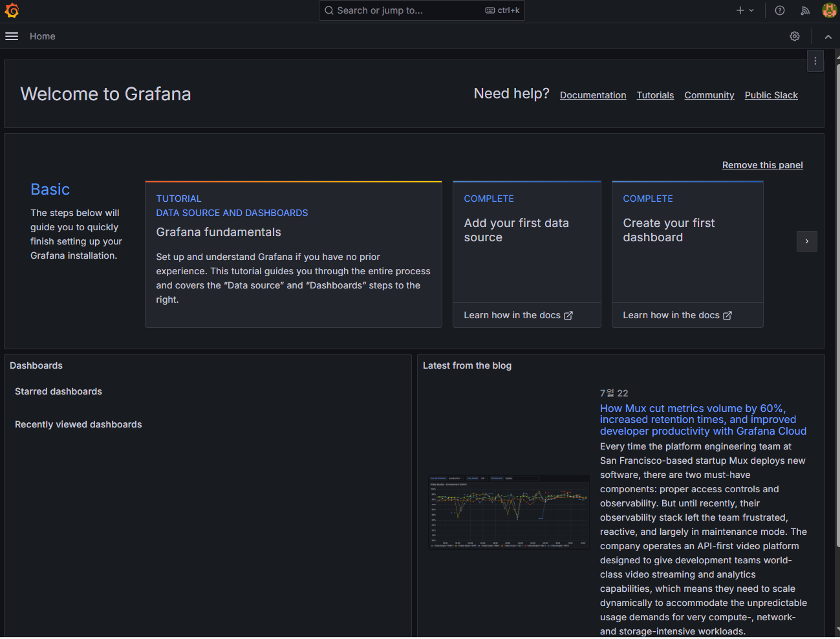Click Recently viewed dashboards heading
Image resolution: width=840 pixels, height=639 pixels.
[78, 424]
